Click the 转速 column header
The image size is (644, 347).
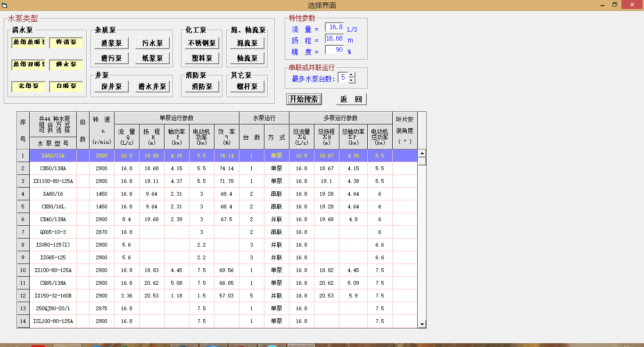(x=102, y=131)
